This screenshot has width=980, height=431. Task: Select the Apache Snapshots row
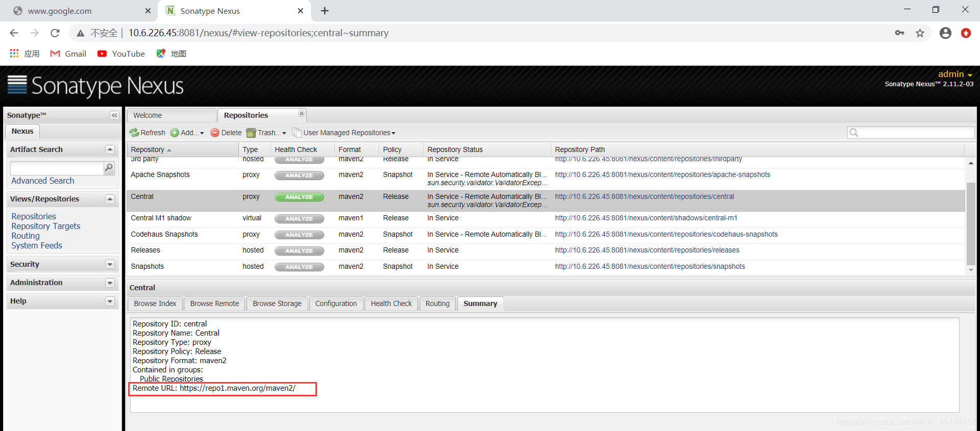[546, 179]
